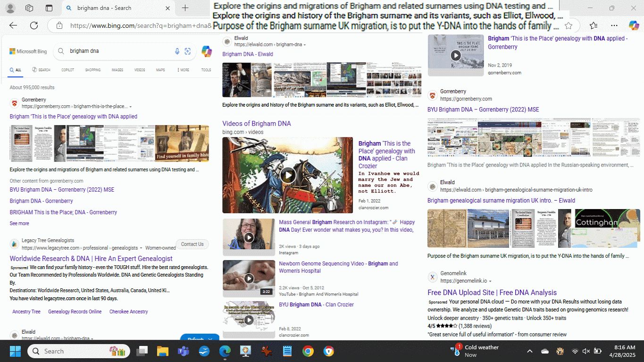Expand See more under gorrenberry.com content
644x362 pixels.
pos(19,223)
